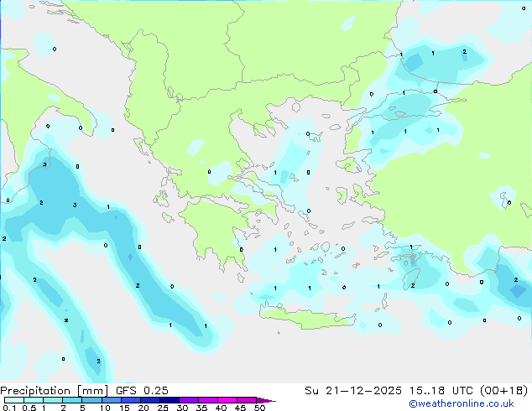This screenshot has width=532, height=411.
Task: Click the 45–50 mm legend color swatch
Action: point(247,400)
